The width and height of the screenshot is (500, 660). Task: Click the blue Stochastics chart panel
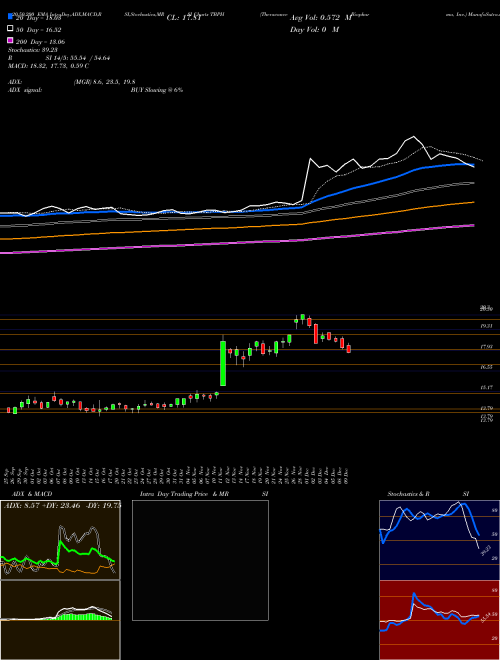tap(440, 540)
